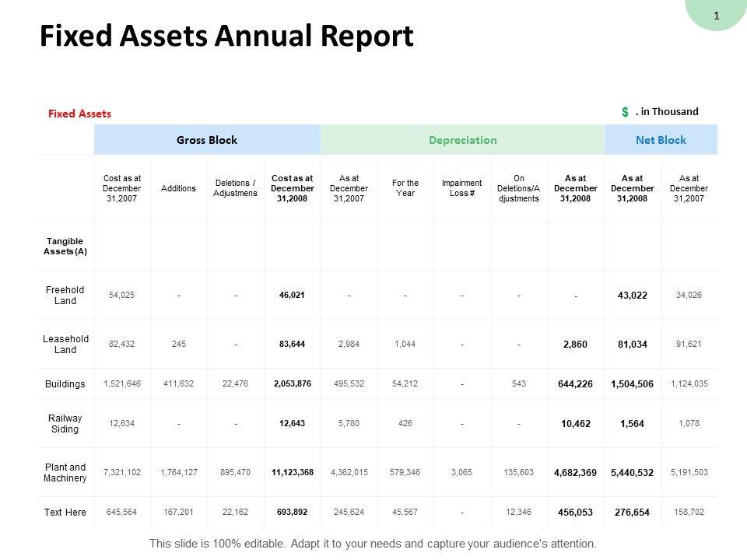Click the Text Here placeholder row label
Viewport: 747px width, 560px height.
pyautogui.click(x=65, y=512)
